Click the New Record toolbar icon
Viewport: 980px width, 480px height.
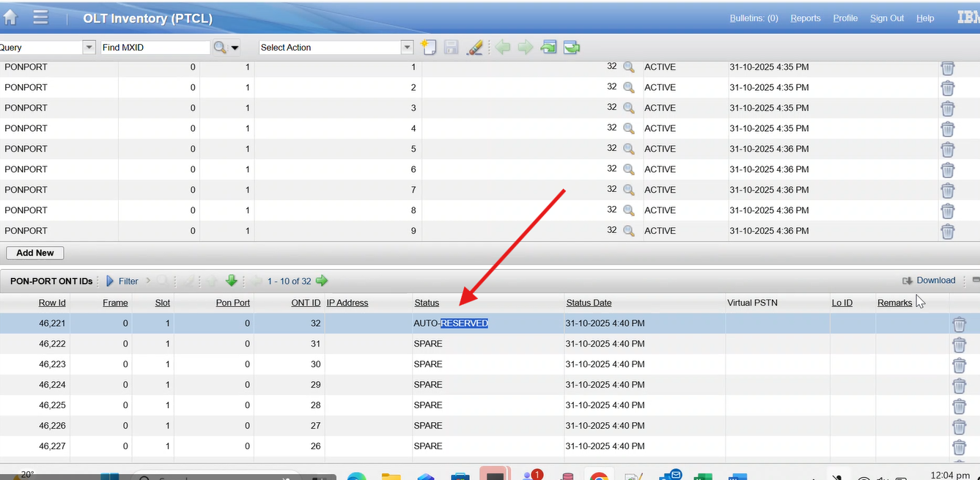(x=428, y=48)
